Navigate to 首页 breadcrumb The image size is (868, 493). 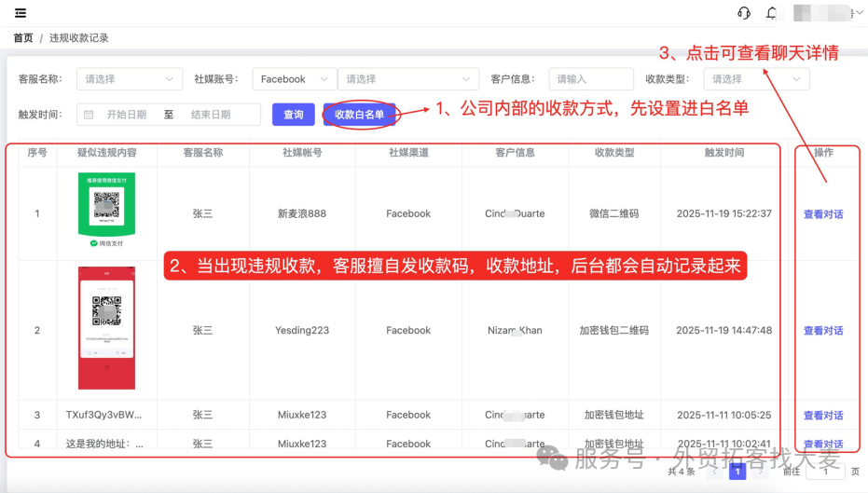23,37
